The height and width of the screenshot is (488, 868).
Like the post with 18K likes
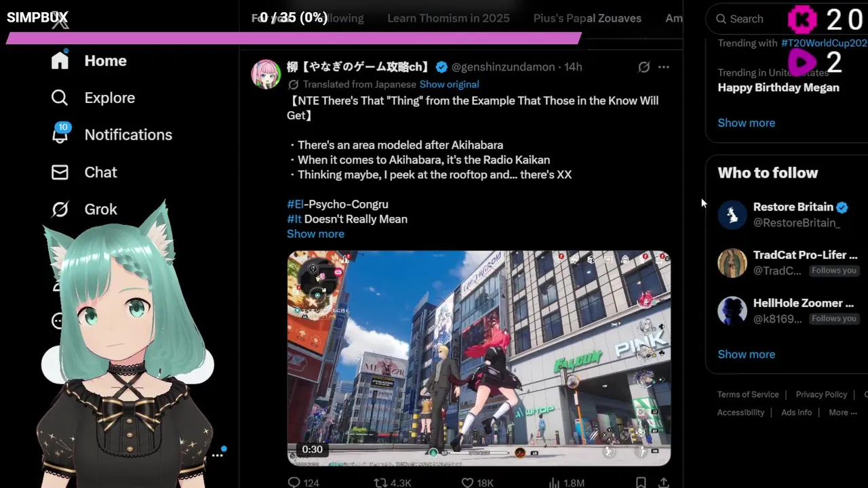pos(477,483)
